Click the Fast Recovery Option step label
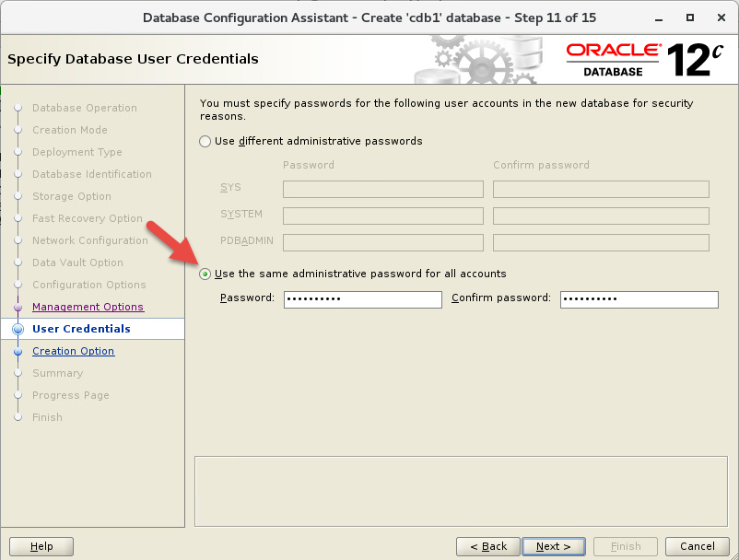Image resolution: width=739 pixels, height=560 pixels. (88, 218)
